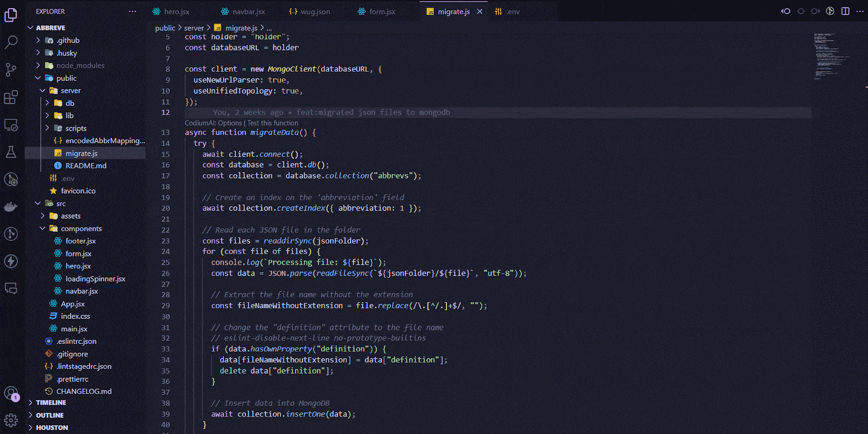Collapse the components folder

pos(81,229)
